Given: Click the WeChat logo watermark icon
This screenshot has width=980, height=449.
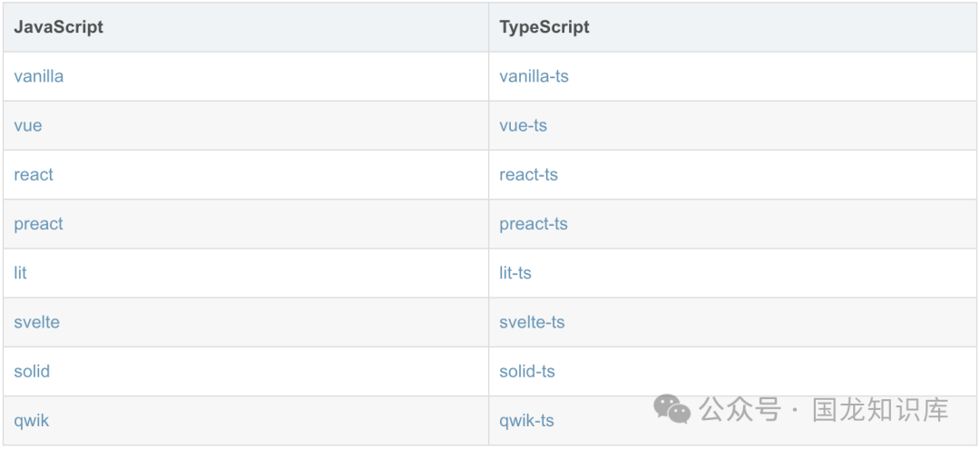Looking at the screenshot, I should point(672,409).
